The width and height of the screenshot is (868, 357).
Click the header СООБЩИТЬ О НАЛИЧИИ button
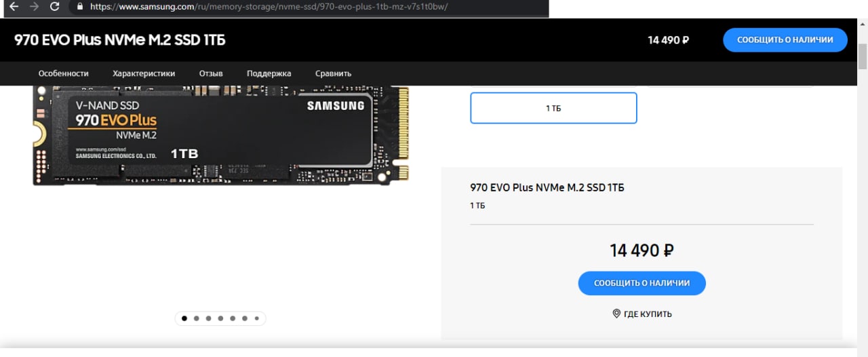coord(785,40)
